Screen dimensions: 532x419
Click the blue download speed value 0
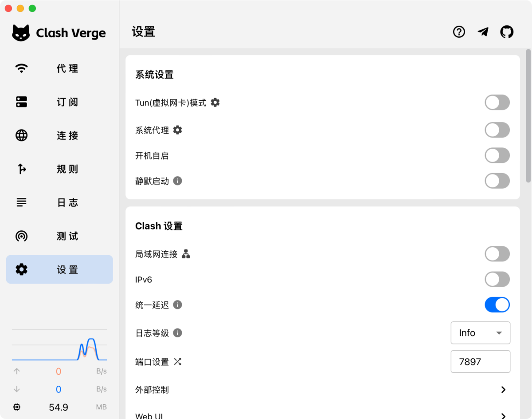(x=59, y=389)
